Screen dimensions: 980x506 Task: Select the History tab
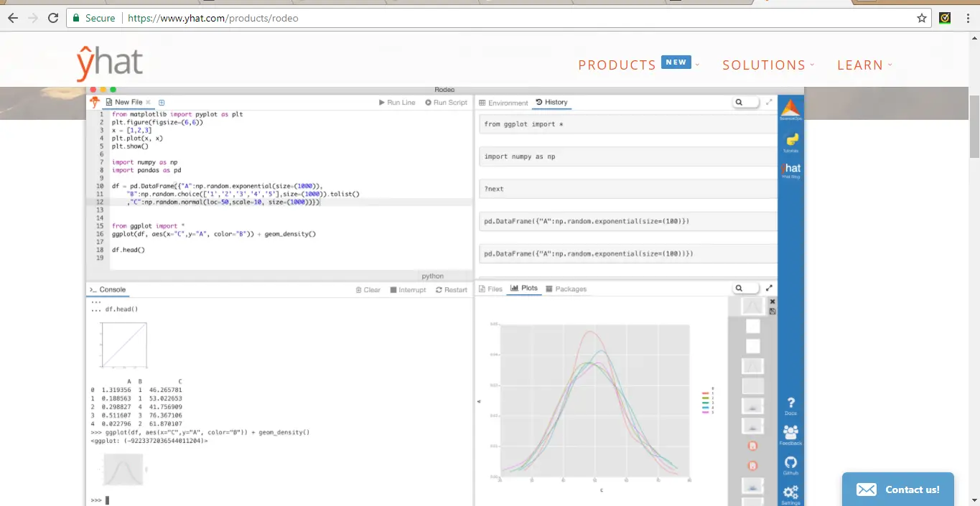(x=551, y=103)
